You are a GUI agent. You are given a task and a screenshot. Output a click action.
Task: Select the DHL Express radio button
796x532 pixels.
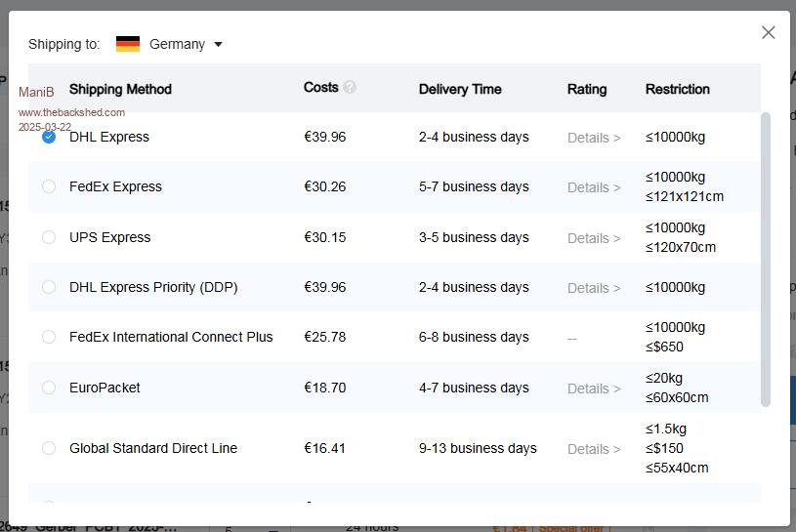[49, 137]
